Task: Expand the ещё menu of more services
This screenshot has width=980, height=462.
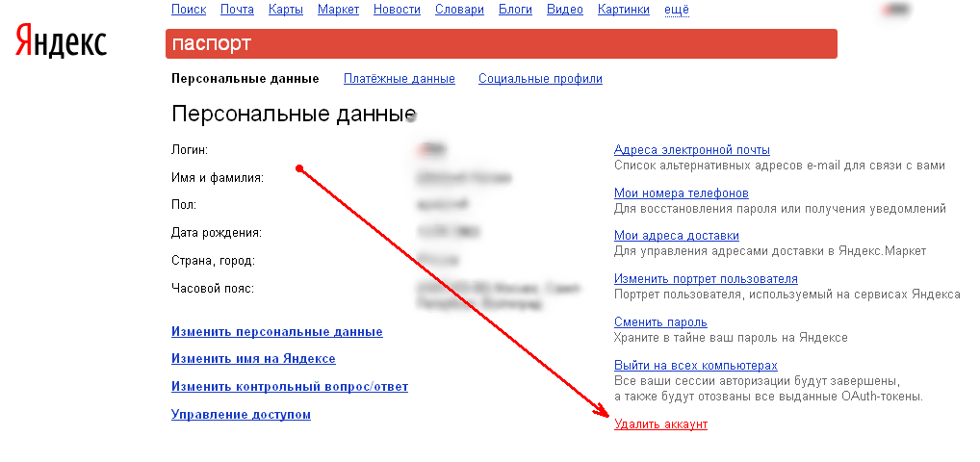Action: click(x=677, y=10)
